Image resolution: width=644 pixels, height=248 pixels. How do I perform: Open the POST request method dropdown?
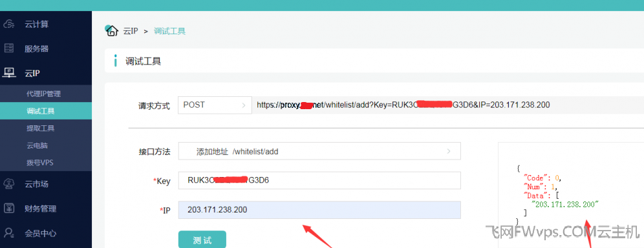215,105
